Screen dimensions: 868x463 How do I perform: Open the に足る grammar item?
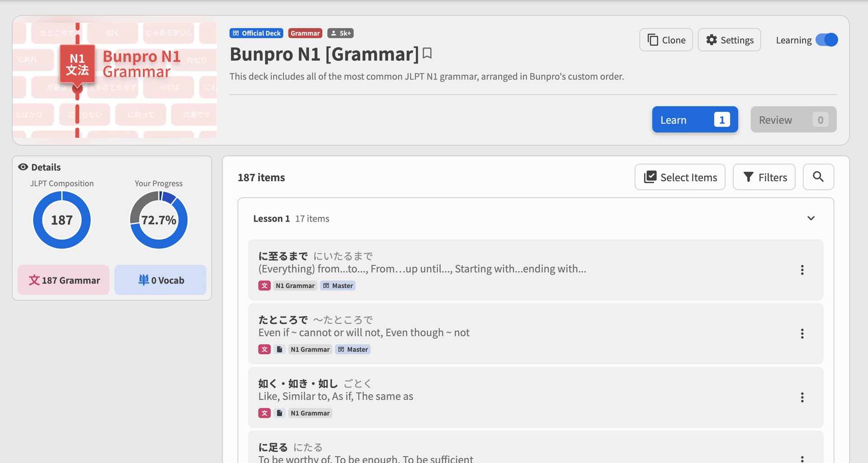(536, 447)
